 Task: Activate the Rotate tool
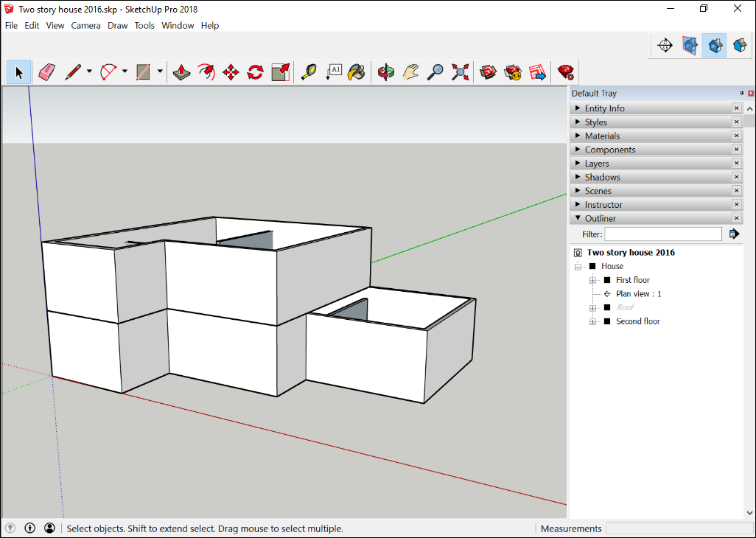click(x=255, y=72)
